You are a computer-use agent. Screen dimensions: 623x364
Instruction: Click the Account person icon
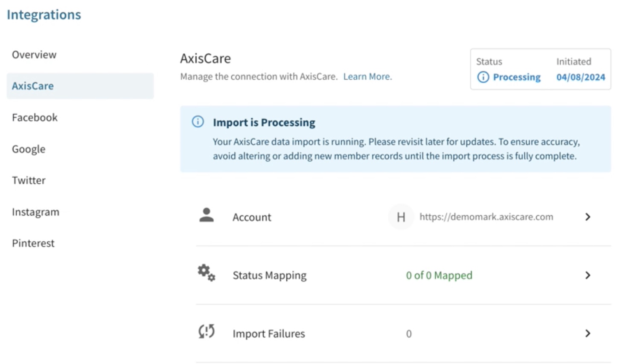point(207,215)
